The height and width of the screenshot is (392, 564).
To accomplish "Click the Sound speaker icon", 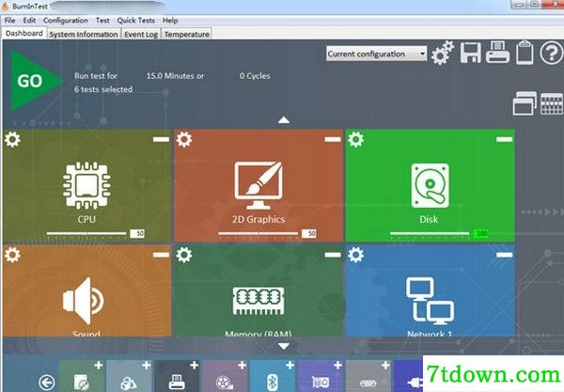I will [84, 301].
